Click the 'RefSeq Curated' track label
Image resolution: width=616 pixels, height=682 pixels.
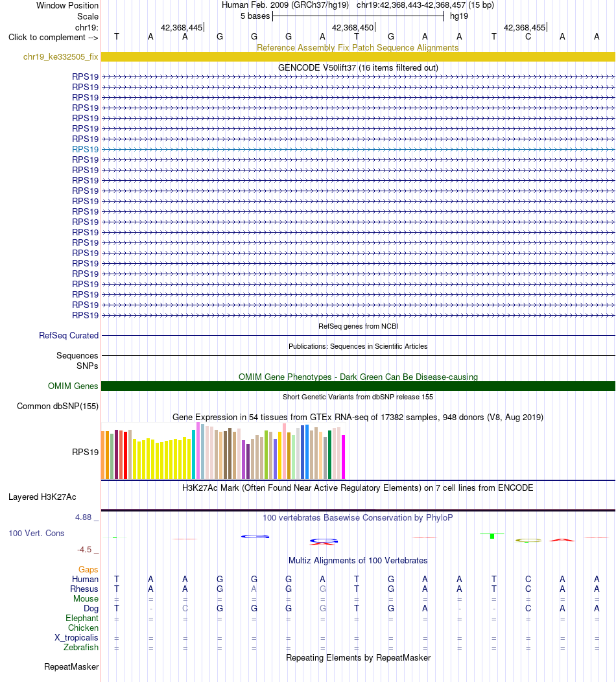[69, 335]
